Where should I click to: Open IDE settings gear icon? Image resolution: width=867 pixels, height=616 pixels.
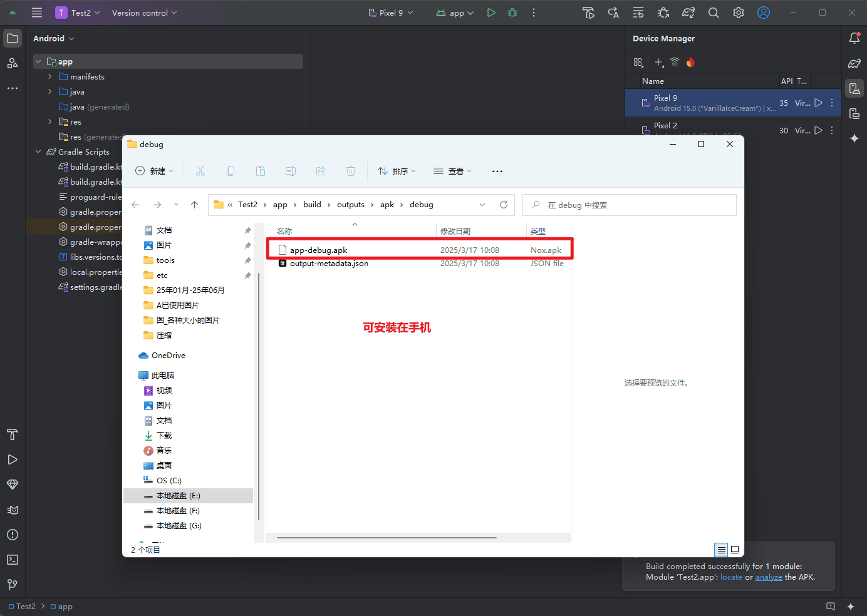(x=739, y=13)
